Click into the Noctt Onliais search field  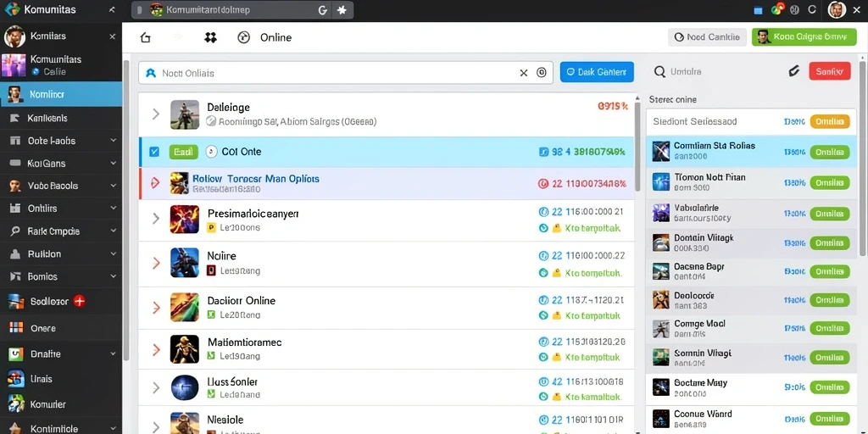[x=332, y=73]
